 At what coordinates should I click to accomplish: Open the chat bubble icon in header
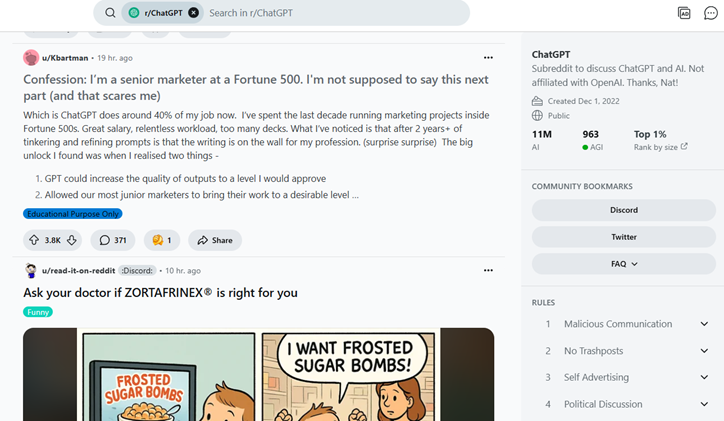coord(710,13)
